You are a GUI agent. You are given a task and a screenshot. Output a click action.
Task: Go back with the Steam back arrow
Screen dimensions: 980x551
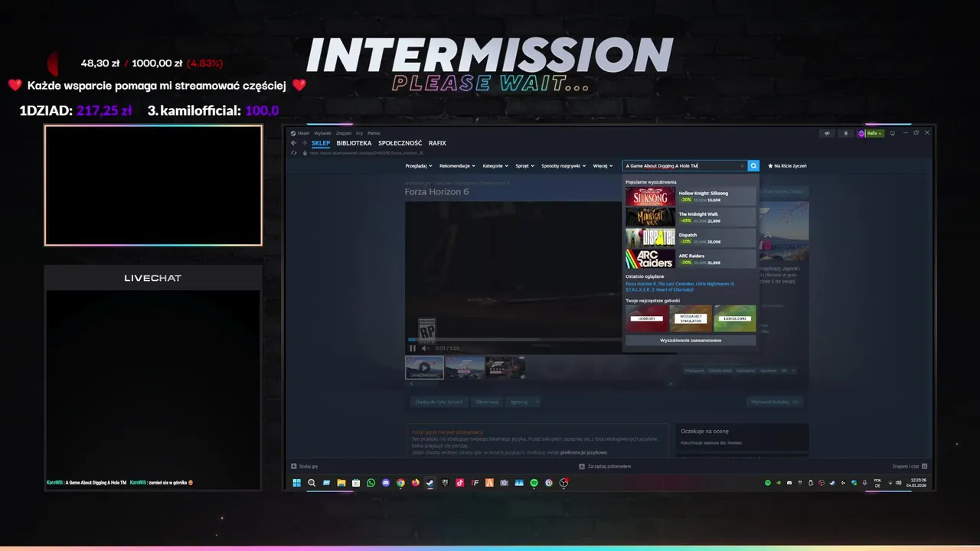pyautogui.click(x=293, y=143)
